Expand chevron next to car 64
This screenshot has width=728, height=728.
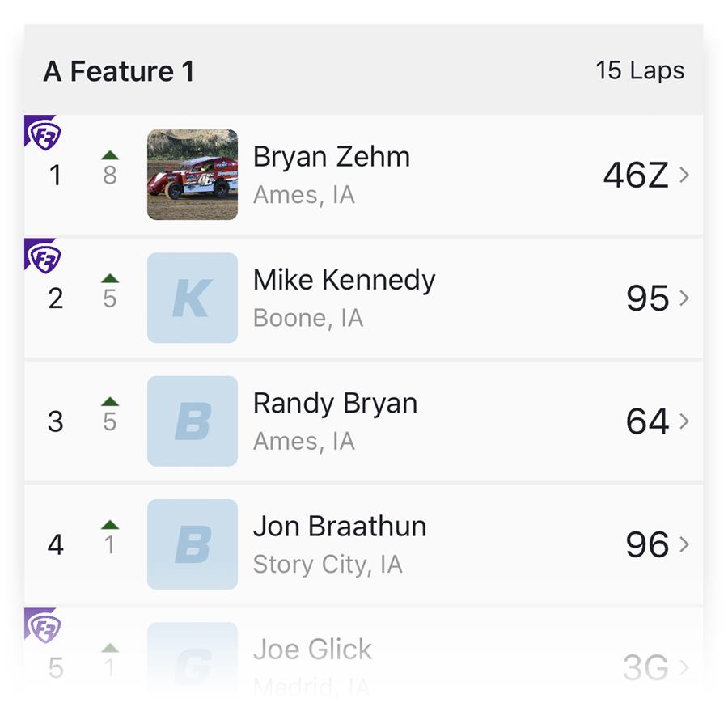click(684, 421)
